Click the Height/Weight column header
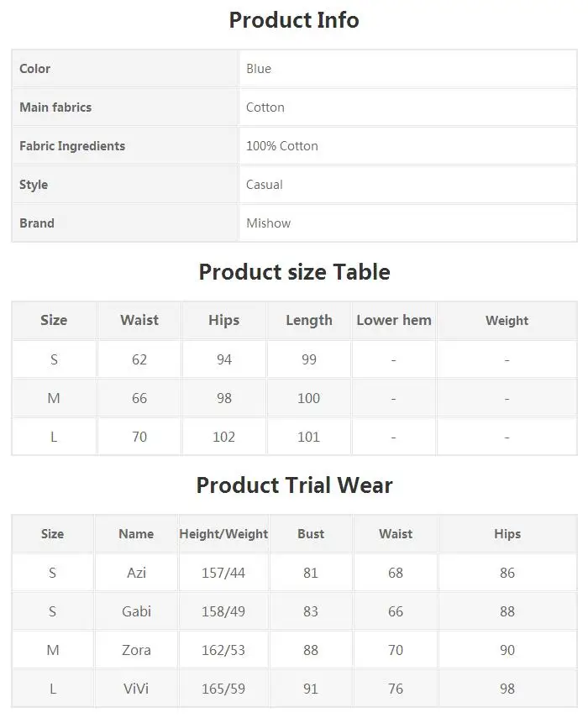Image resolution: width=588 pixels, height=718 pixels. click(223, 534)
